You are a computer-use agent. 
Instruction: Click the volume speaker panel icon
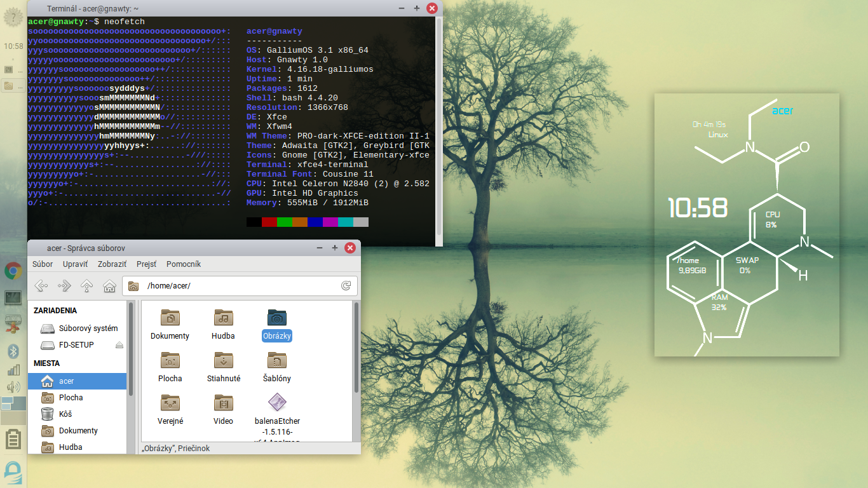[x=13, y=387]
